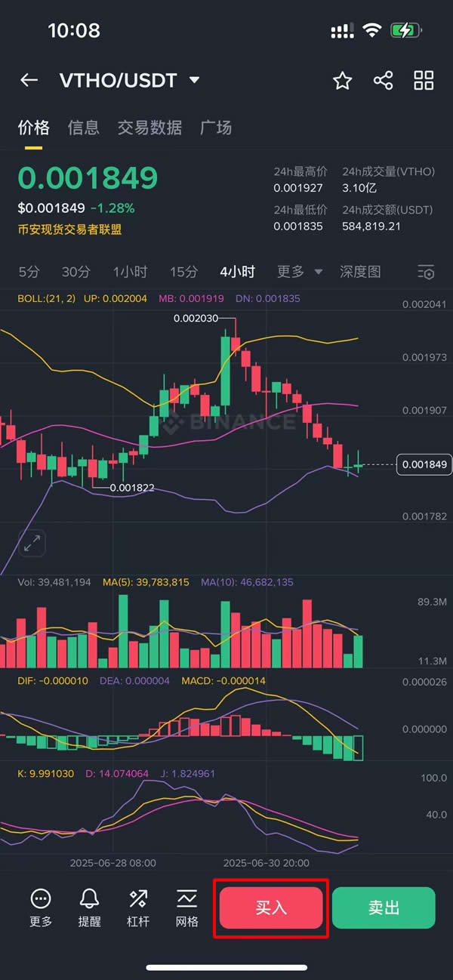Viewport: 453px width, 980px height.
Task: Add VTHO/USDT to favorites with star
Action: 343,81
